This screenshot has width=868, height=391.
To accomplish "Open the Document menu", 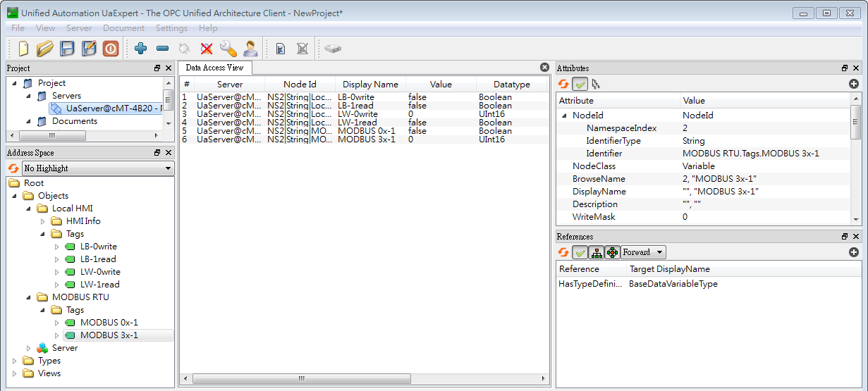I will pos(123,28).
